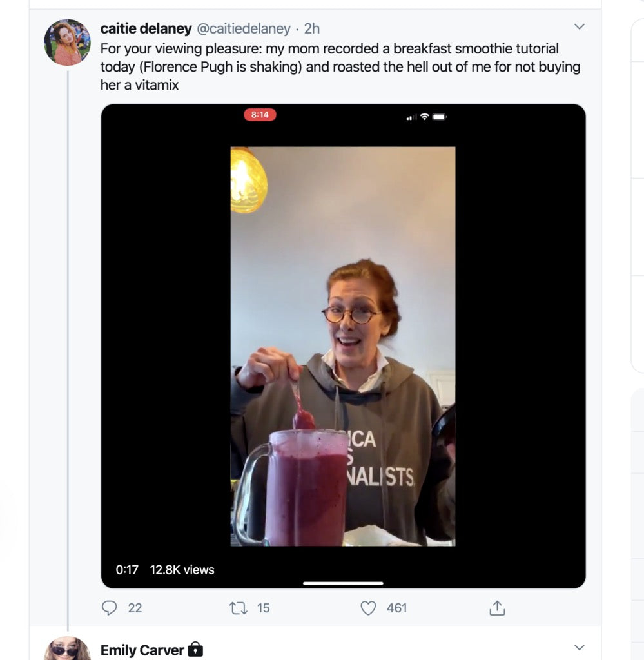Click the retweet arrows icon
This screenshot has width=644, height=660.
click(x=238, y=608)
